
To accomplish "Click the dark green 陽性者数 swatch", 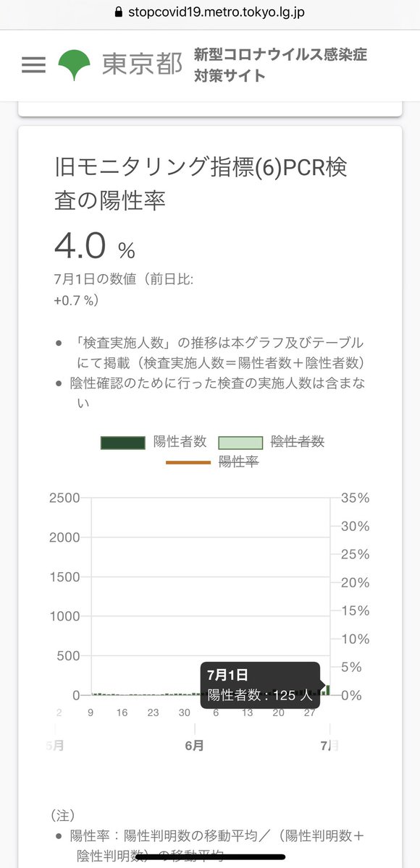I will [x=124, y=443].
